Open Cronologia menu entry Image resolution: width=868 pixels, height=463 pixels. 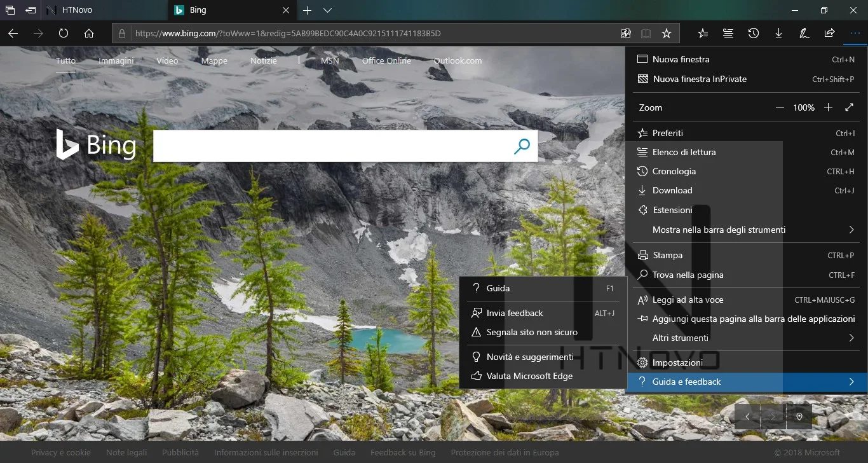(747, 171)
